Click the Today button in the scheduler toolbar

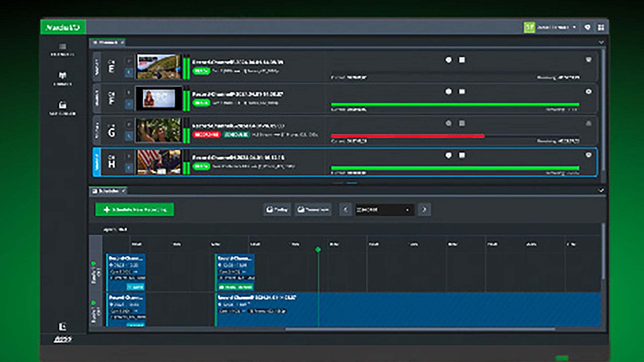tap(277, 209)
